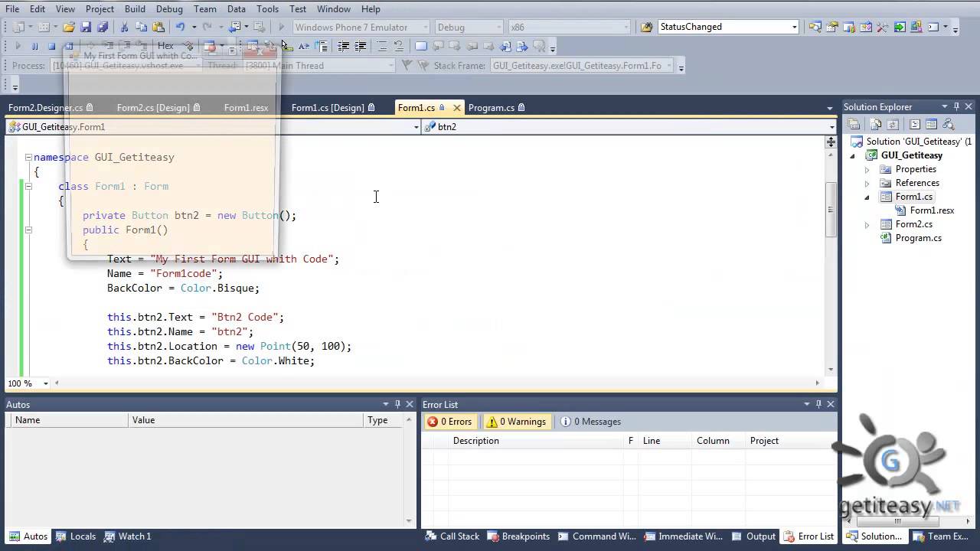Expand the References node
The height and width of the screenshot is (551, 980).
[x=867, y=183]
